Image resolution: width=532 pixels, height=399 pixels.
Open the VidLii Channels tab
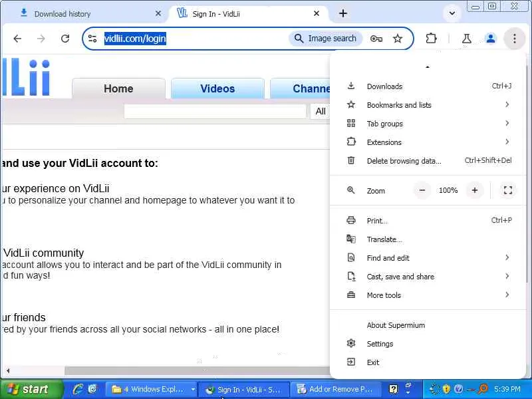coord(301,88)
